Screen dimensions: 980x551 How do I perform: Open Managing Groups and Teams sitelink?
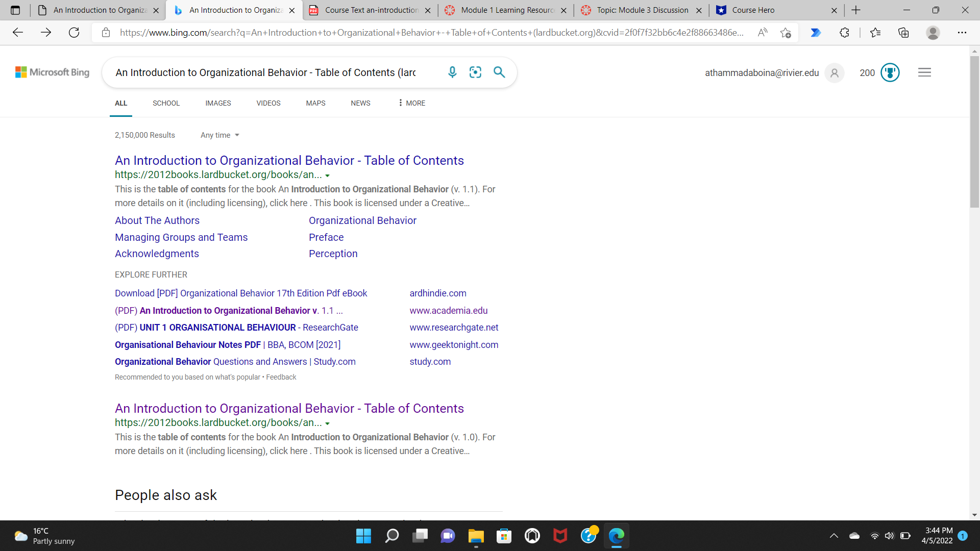181,237
